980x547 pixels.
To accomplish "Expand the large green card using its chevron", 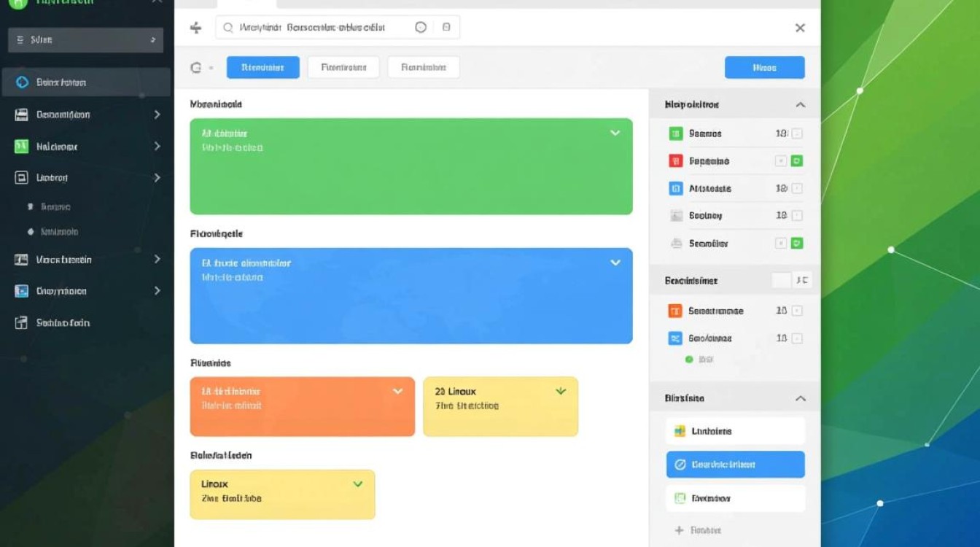I will [x=615, y=133].
